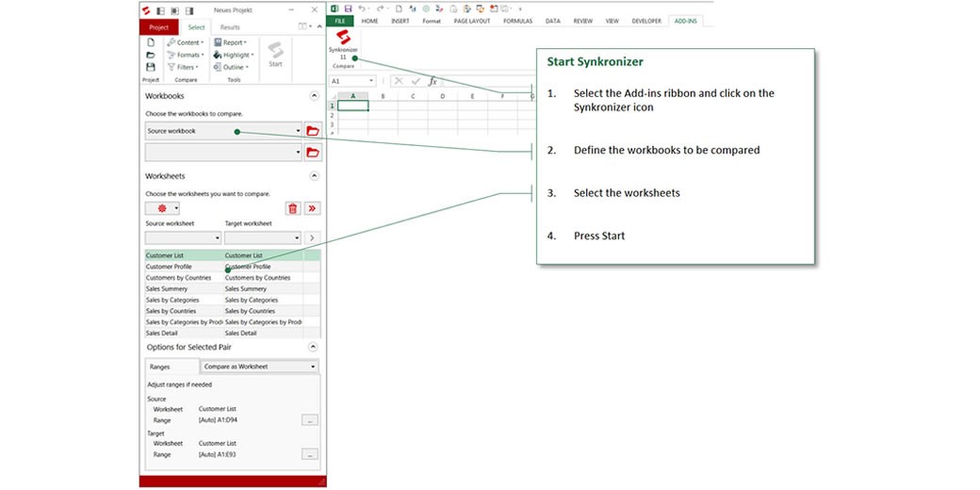Viewport: 980px width, 490px height.
Task: Select Sales Summery worksheet pair row
Action: [233, 288]
